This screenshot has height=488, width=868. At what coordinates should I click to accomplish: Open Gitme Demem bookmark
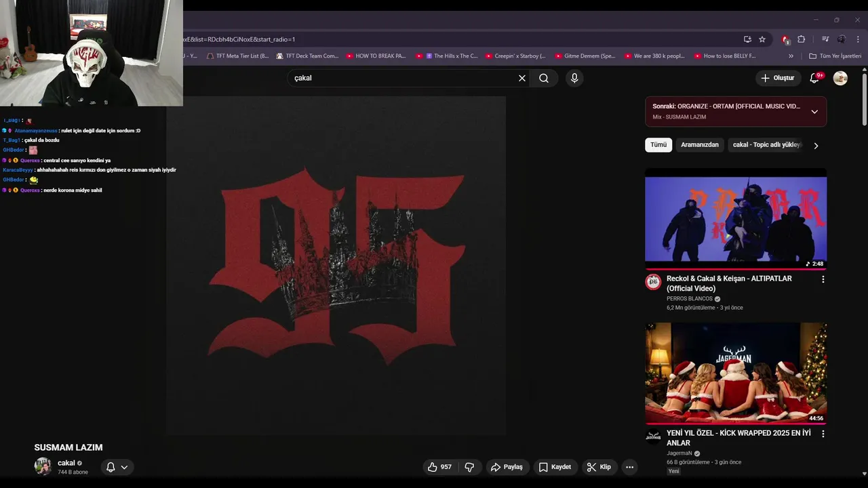(x=586, y=56)
